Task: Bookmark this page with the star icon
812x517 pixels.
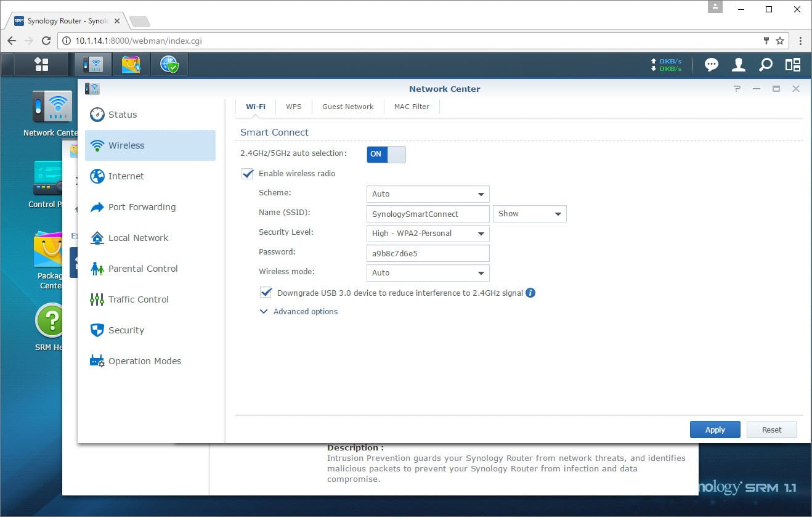Action: tap(780, 41)
